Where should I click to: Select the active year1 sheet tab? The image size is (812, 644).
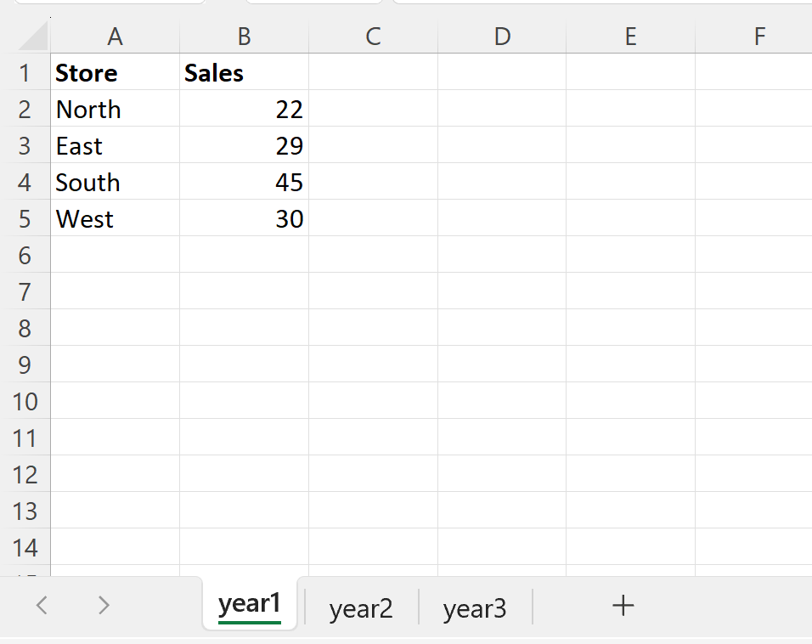tap(249, 603)
